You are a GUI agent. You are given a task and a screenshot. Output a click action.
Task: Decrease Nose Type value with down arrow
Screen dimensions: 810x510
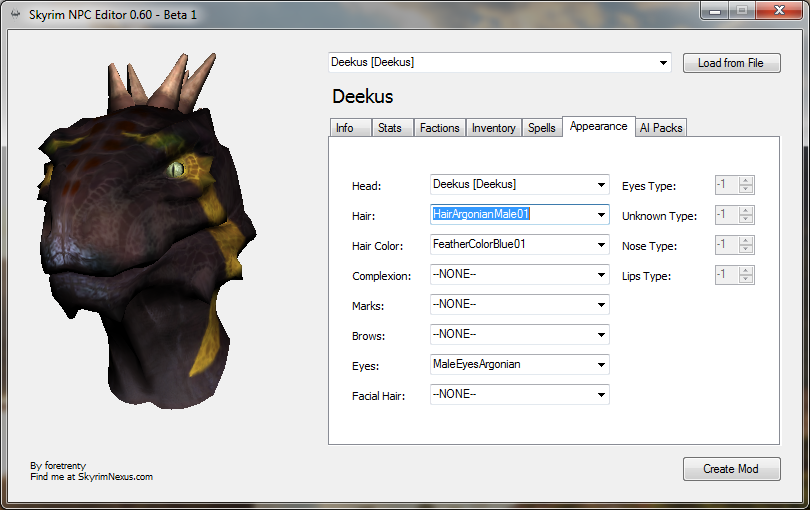tap(745, 249)
